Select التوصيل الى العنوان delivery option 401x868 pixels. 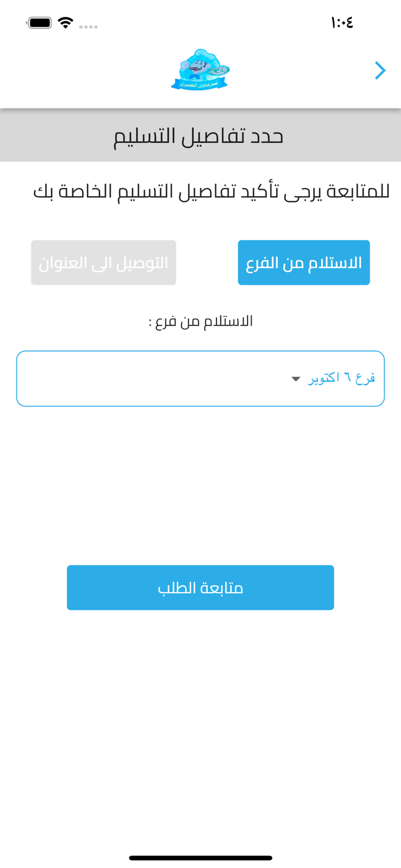click(104, 262)
